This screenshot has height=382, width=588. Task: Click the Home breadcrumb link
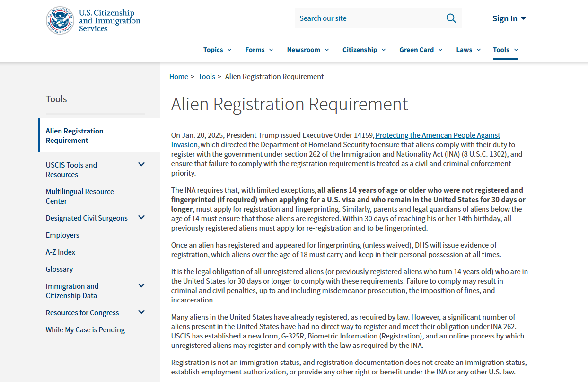coord(178,76)
